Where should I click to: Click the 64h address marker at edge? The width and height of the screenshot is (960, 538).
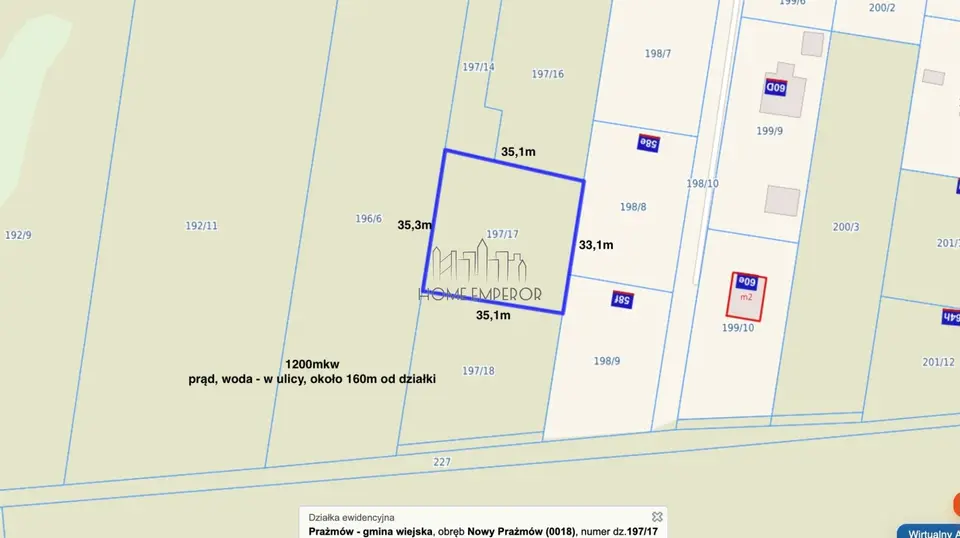[x=951, y=316]
